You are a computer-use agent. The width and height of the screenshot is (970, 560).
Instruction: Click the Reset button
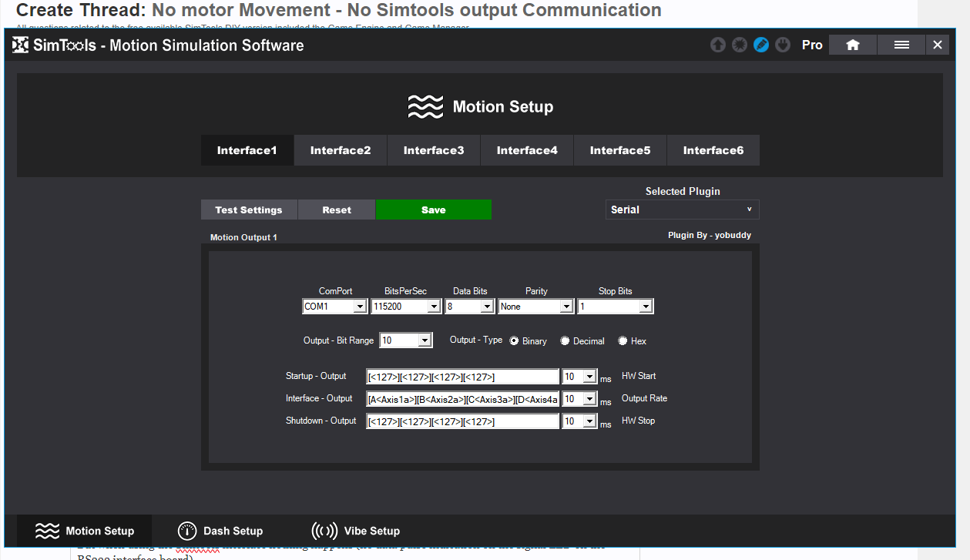click(337, 210)
